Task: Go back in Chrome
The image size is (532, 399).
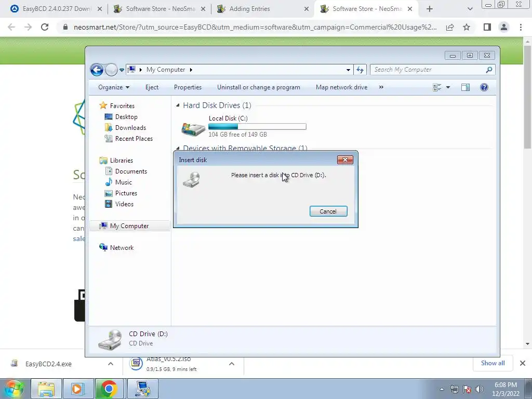Action: (x=11, y=27)
